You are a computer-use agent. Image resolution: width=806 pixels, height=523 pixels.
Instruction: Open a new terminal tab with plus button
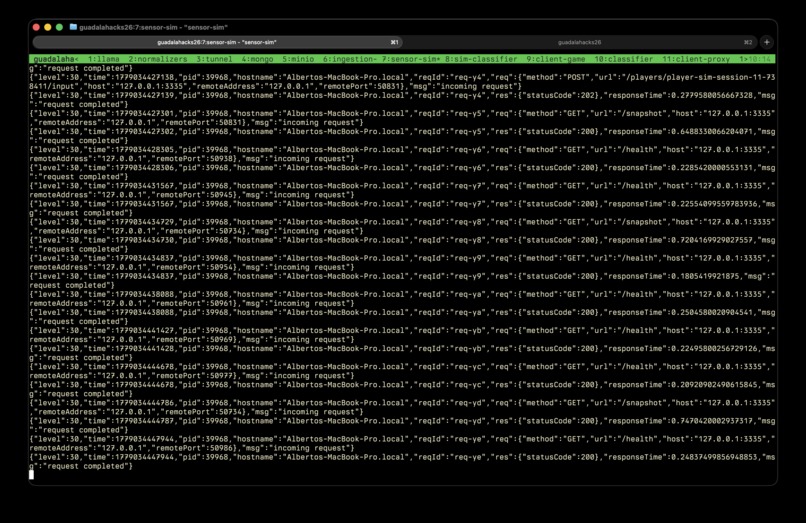(766, 42)
